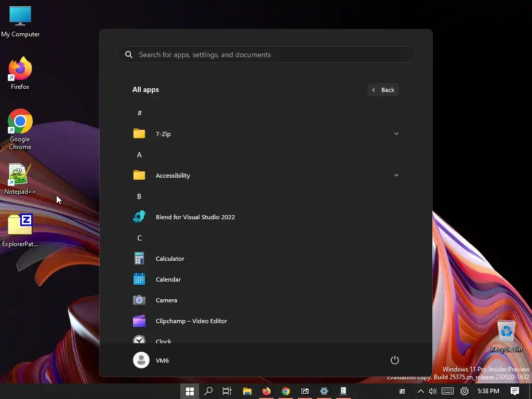The height and width of the screenshot is (399, 532).
Task: Open the settings gear in tray
Action: (x=464, y=391)
